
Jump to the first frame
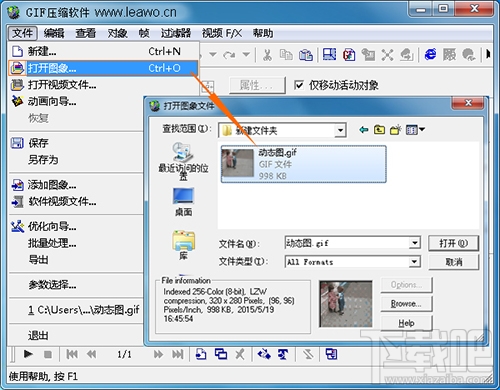coord(72,354)
